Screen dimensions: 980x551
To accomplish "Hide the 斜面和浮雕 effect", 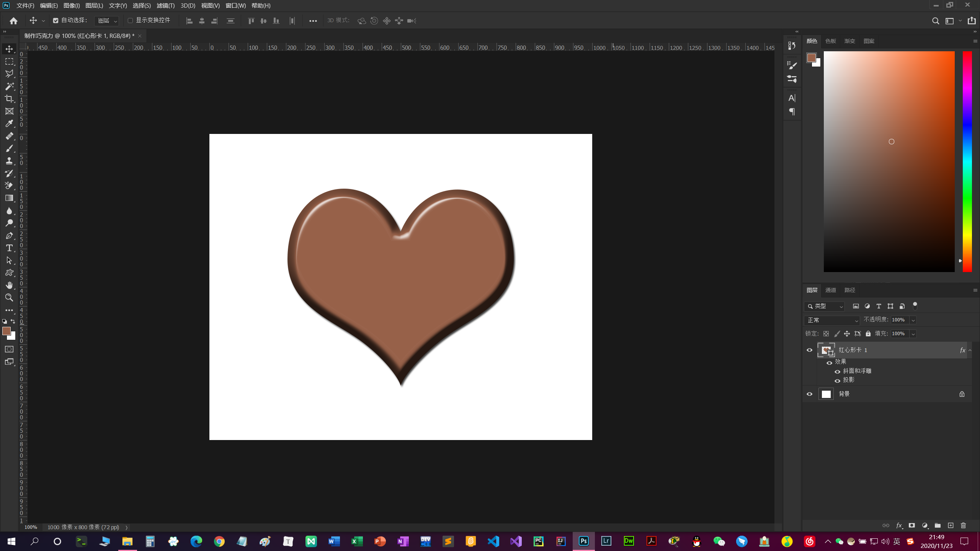I will pyautogui.click(x=837, y=372).
